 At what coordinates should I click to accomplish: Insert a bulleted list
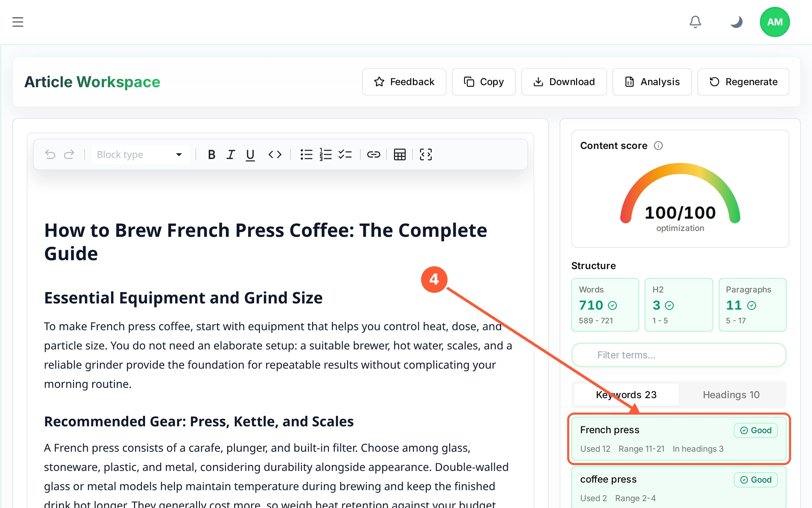[x=306, y=154]
